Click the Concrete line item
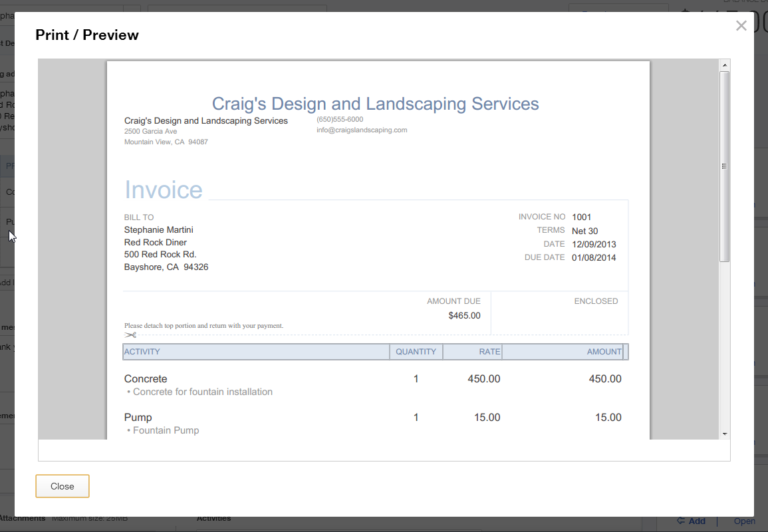The width and height of the screenshot is (768, 532). click(x=145, y=379)
